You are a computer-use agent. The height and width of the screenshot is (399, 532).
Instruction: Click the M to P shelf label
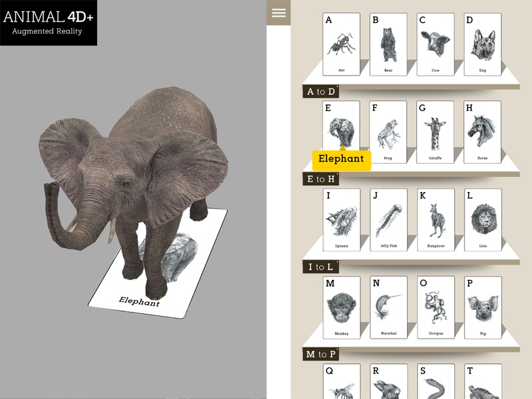point(321,354)
